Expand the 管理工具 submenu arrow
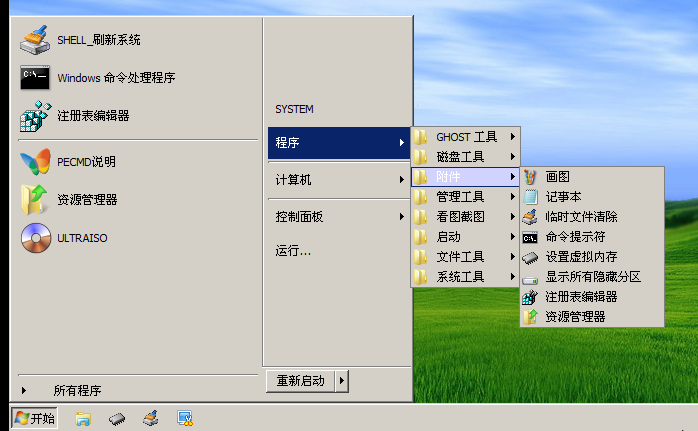The height and width of the screenshot is (431, 698). coord(513,197)
